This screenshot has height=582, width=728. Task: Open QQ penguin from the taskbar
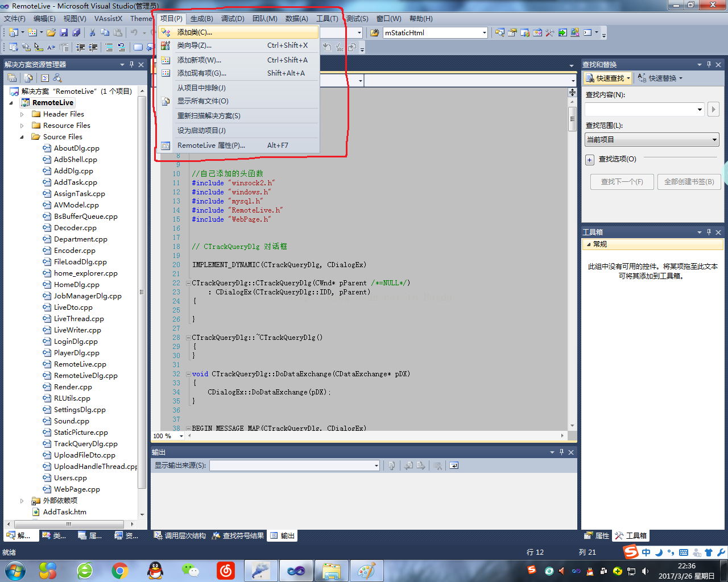coord(155,570)
